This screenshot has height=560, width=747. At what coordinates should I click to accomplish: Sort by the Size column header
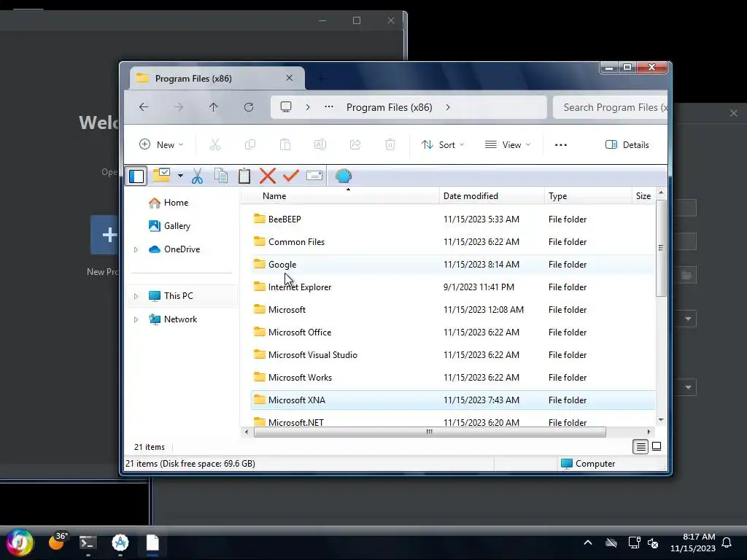pyautogui.click(x=643, y=195)
